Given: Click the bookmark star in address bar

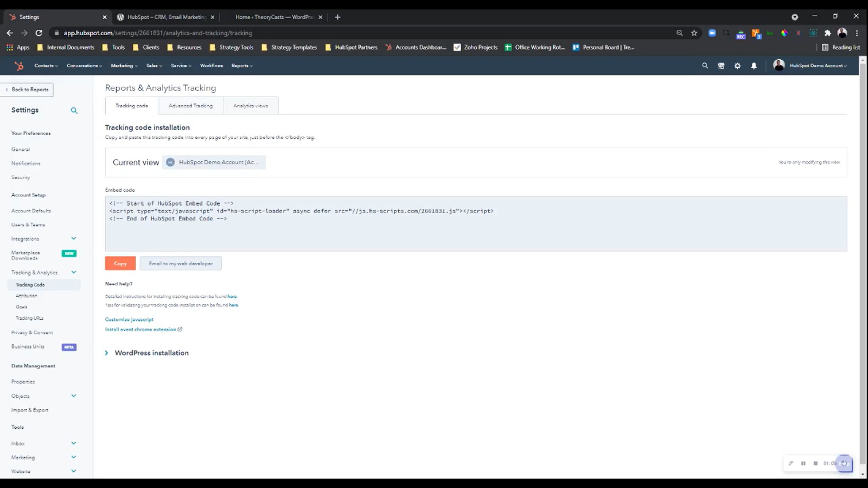Looking at the screenshot, I should pyautogui.click(x=694, y=33).
